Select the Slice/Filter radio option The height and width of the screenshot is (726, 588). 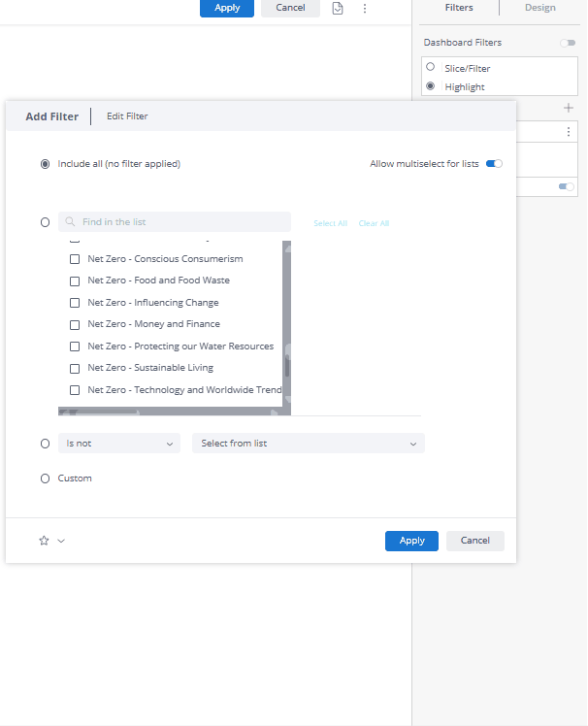[x=431, y=68]
